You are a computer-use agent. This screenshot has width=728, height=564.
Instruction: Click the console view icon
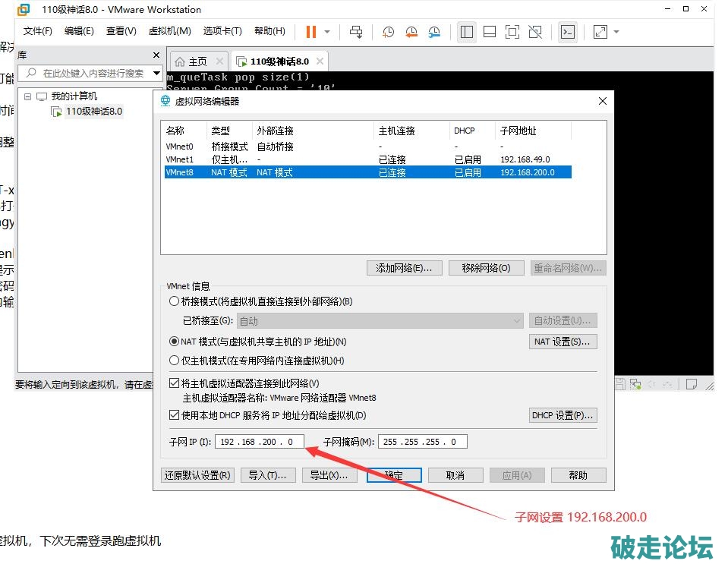[x=567, y=32]
